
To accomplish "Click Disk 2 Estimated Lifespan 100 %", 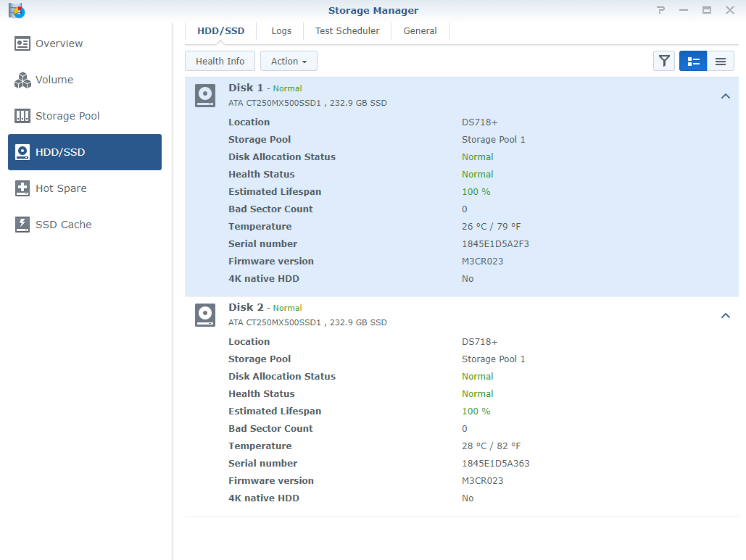I will point(476,411).
